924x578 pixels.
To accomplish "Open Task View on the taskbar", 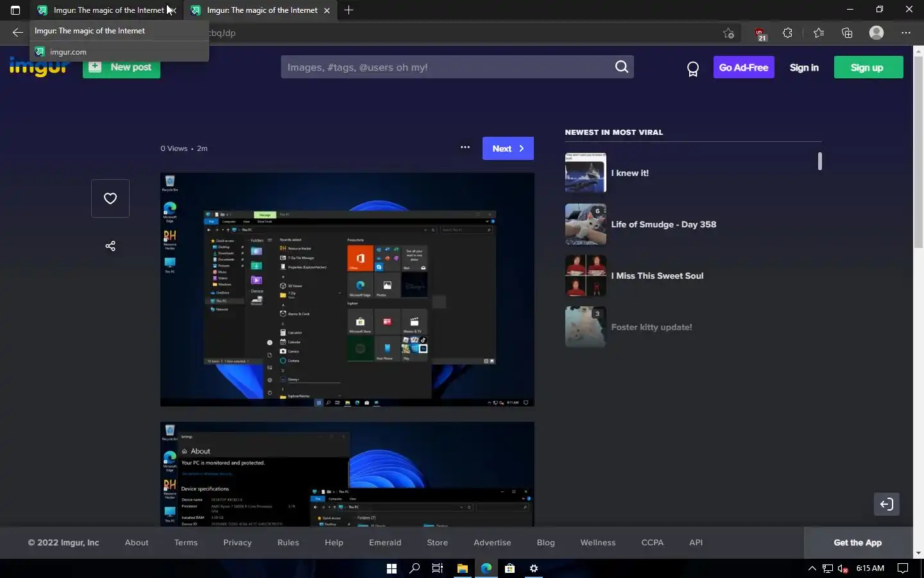I will (438, 568).
